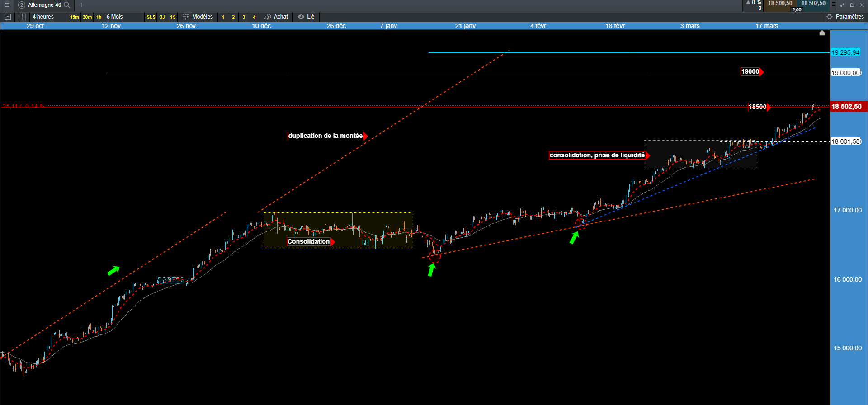Image resolution: width=868 pixels, height=405 pixels.
Task: Click the 18 500,50 sell price box
Action: coord(780,4)
